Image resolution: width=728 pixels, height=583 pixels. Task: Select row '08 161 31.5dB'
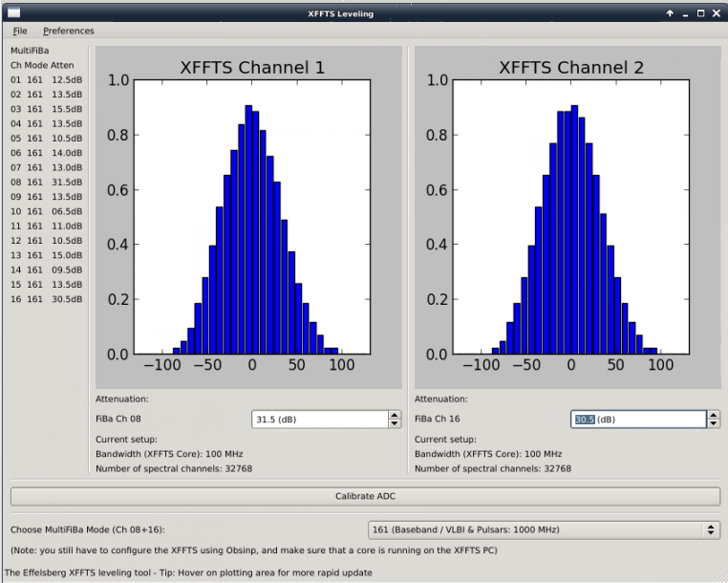47,183
